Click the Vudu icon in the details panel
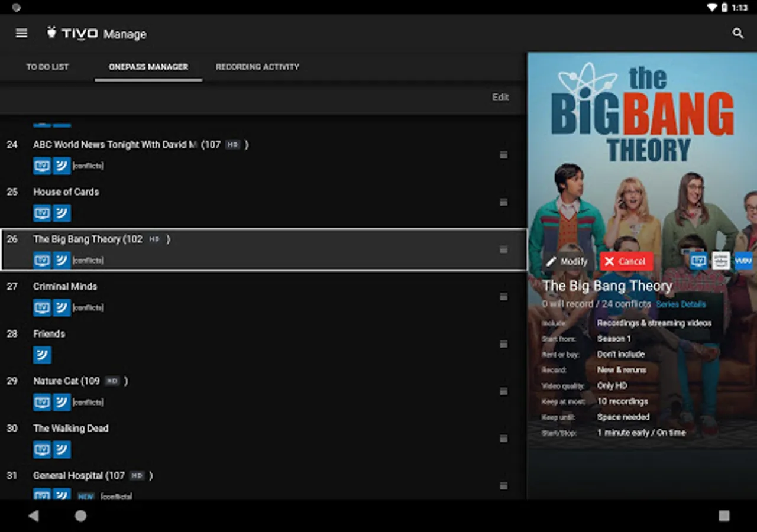 (x=743, y=261)
